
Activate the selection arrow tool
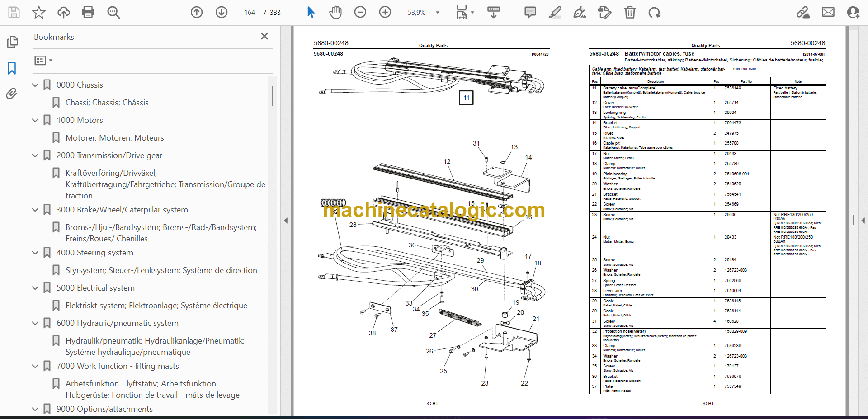(311, 12)
